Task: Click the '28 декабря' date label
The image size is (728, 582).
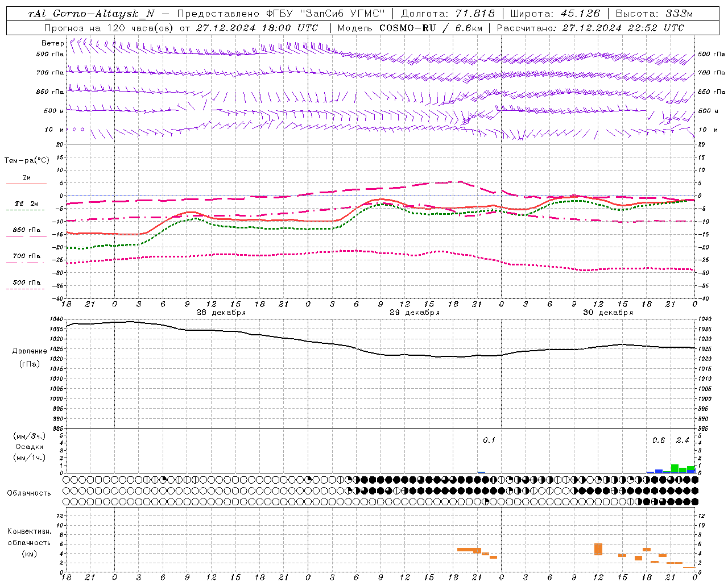Action: pos(221,313)
